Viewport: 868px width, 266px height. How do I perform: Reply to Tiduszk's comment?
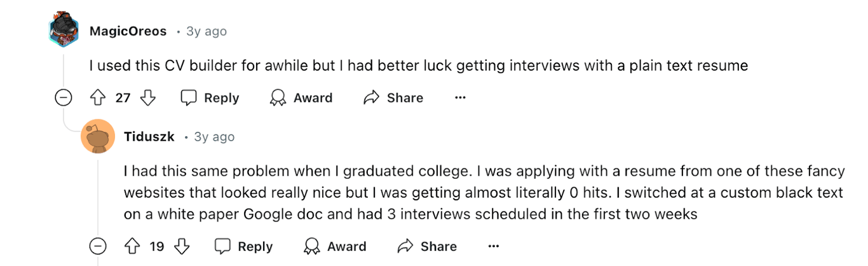point(243,246)
